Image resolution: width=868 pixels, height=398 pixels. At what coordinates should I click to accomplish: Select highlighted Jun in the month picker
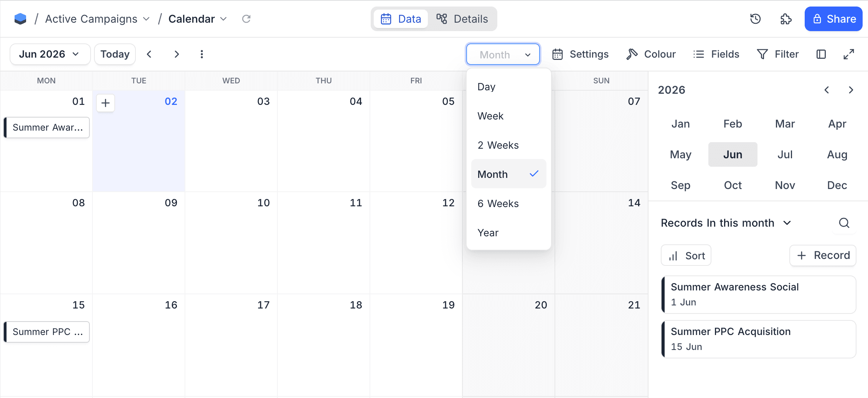click(733, 154)
